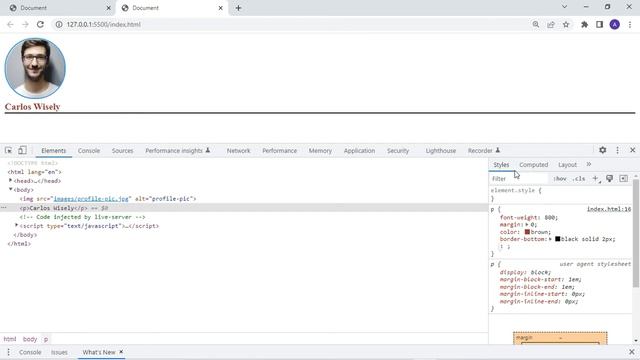Viewport: 640px width, 360px height.
Task: Open a new browser tab with plus
Action: click(238, 8)
